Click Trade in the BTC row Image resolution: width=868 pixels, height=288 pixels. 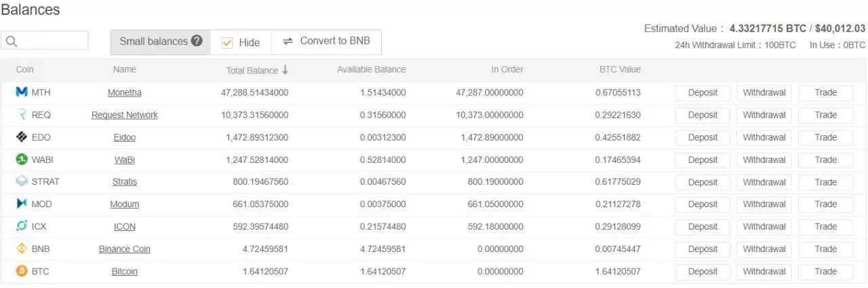click(826, 272)
